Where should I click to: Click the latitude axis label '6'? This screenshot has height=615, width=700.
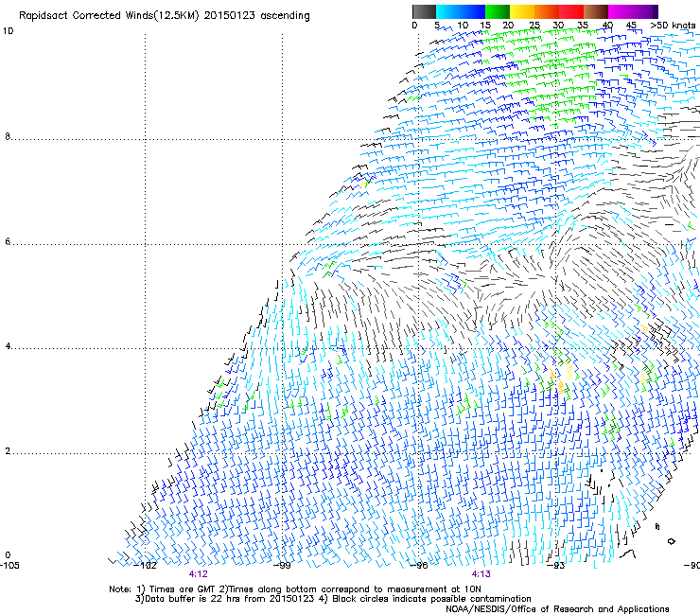tap(8, 241)
